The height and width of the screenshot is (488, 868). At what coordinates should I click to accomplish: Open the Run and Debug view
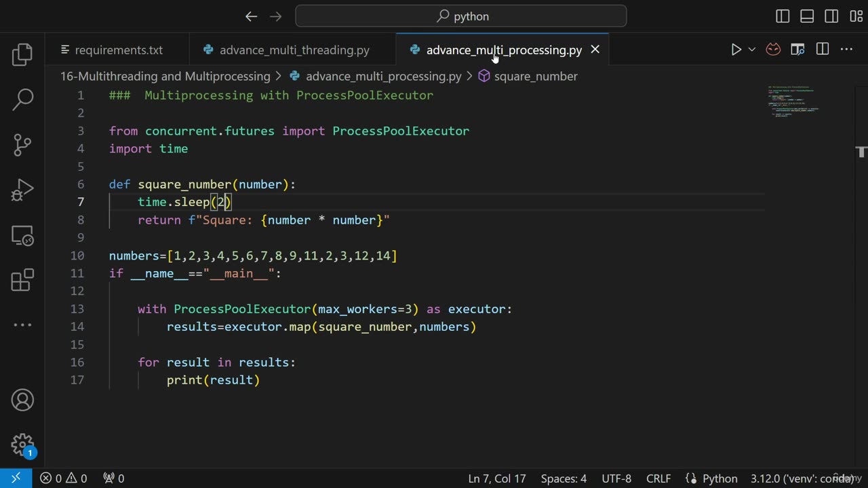point(22,190)
